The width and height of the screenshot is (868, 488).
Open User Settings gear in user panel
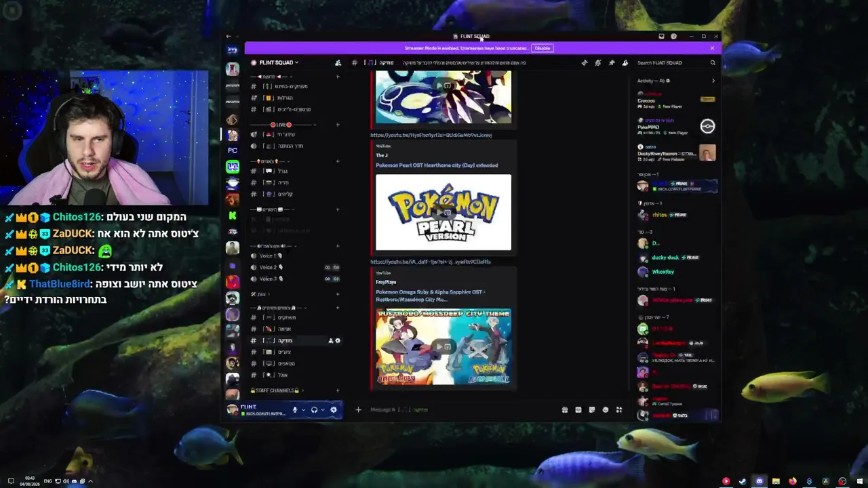click(333, 410)
